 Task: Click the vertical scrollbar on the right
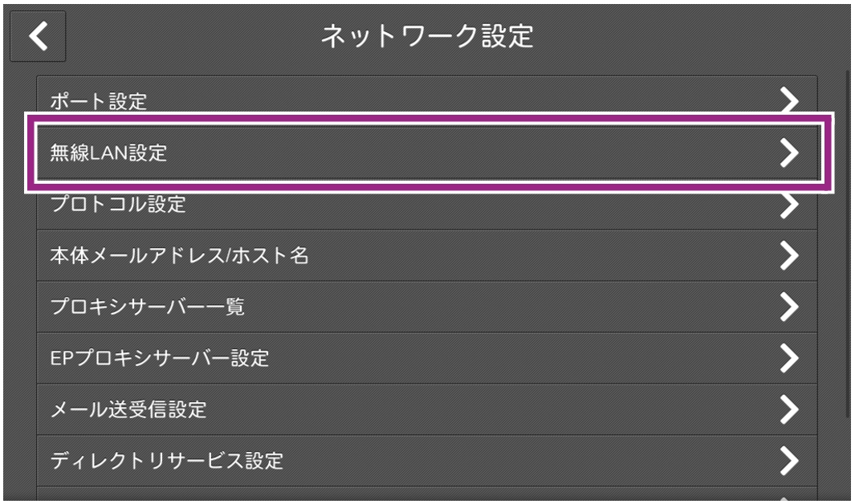848,241
